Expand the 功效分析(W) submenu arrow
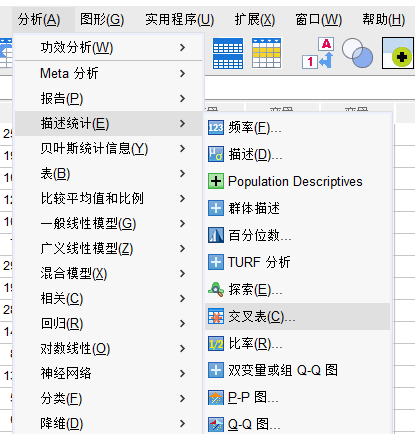 coord(182,48)
